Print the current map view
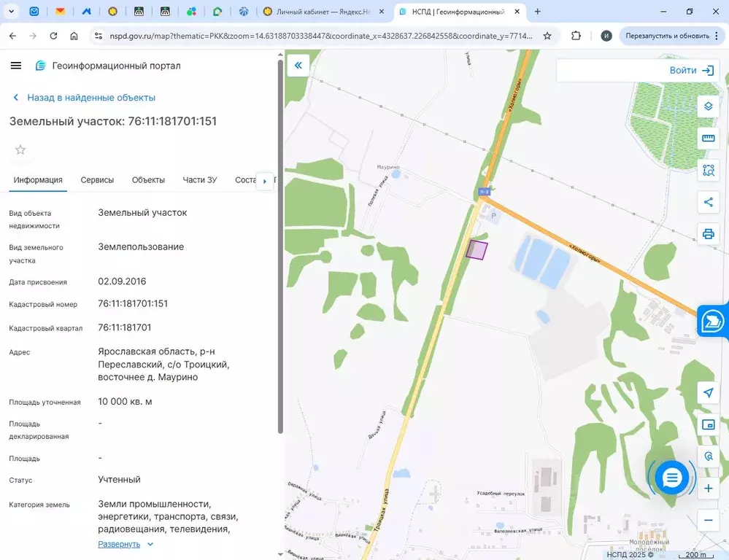729x560 pixels. [x=708, y=234]
